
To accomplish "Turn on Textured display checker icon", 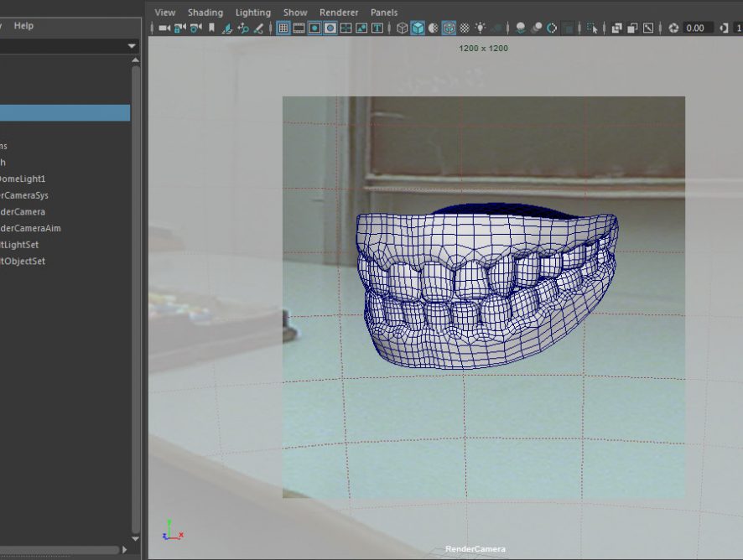I will [x=465, y=28].
